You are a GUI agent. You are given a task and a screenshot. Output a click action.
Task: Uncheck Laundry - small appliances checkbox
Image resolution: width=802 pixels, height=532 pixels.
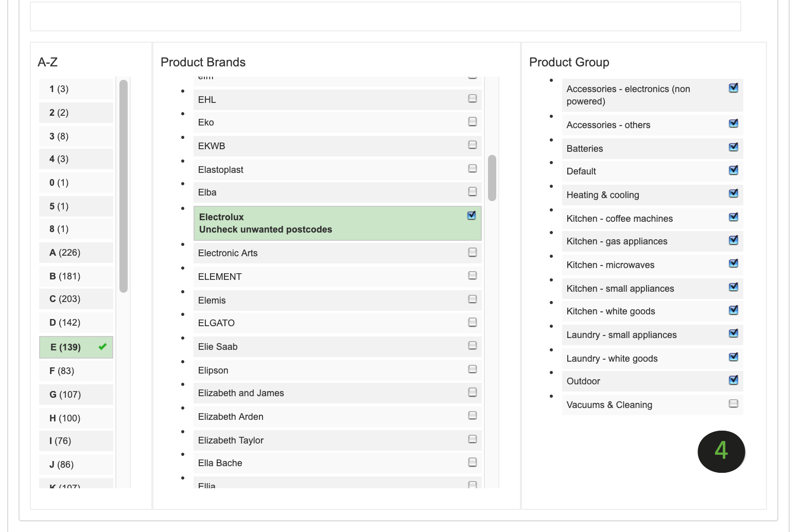click(734, 333)
